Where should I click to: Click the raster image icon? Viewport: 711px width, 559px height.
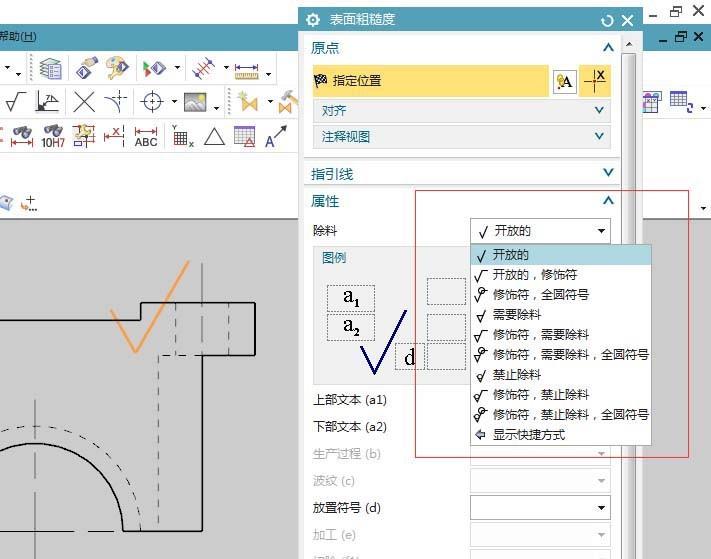195,102
